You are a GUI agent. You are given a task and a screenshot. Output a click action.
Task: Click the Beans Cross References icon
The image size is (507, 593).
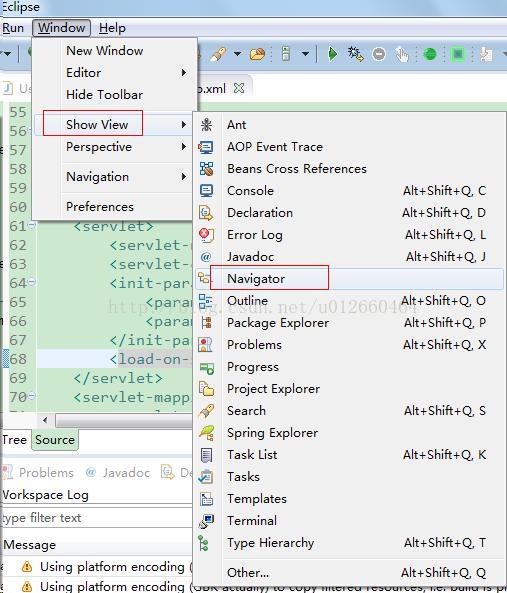coord(206,169)
